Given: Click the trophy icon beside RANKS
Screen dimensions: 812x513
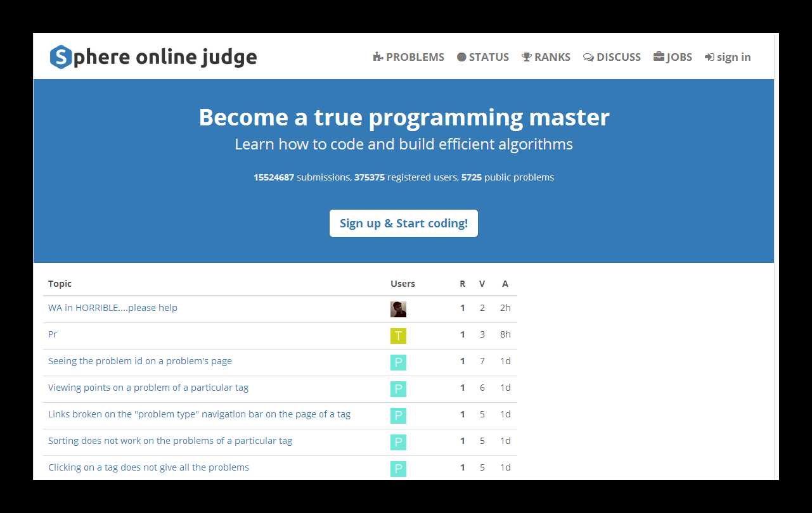Looking at the screenshot, I should pos(526,57).
